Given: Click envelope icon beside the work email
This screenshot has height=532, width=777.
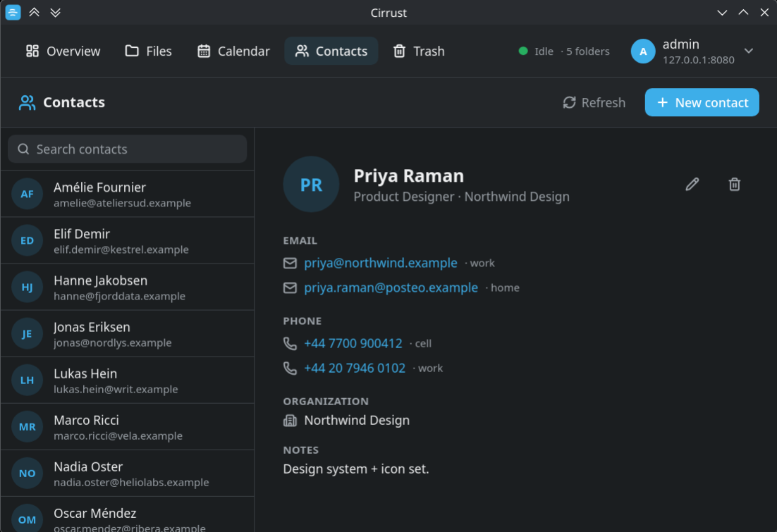Looking at the screenshot, I should [x=290, y=263].
